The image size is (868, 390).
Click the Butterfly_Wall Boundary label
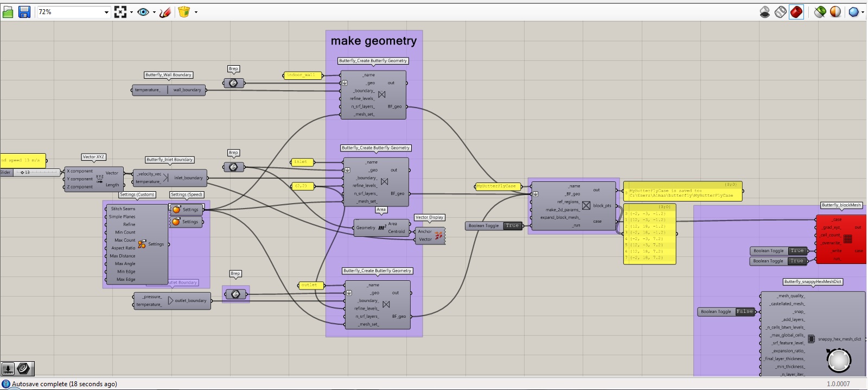[168, 75]
